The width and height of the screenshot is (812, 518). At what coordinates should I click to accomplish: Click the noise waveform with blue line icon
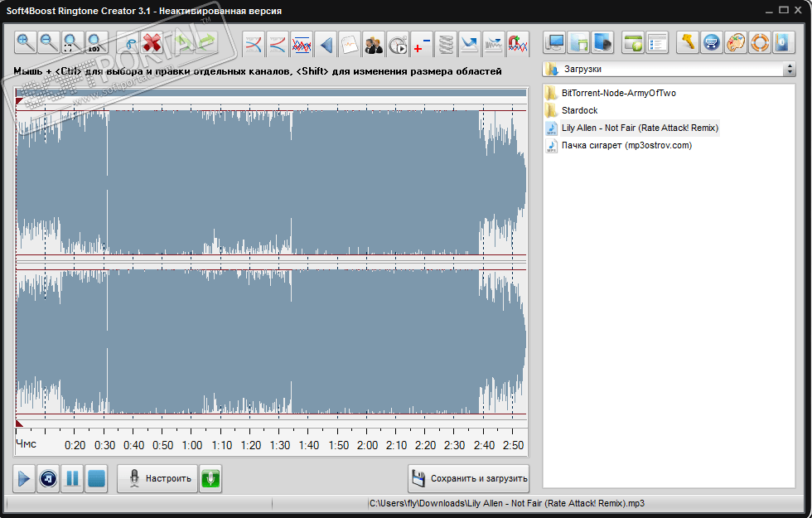[494, 44]
